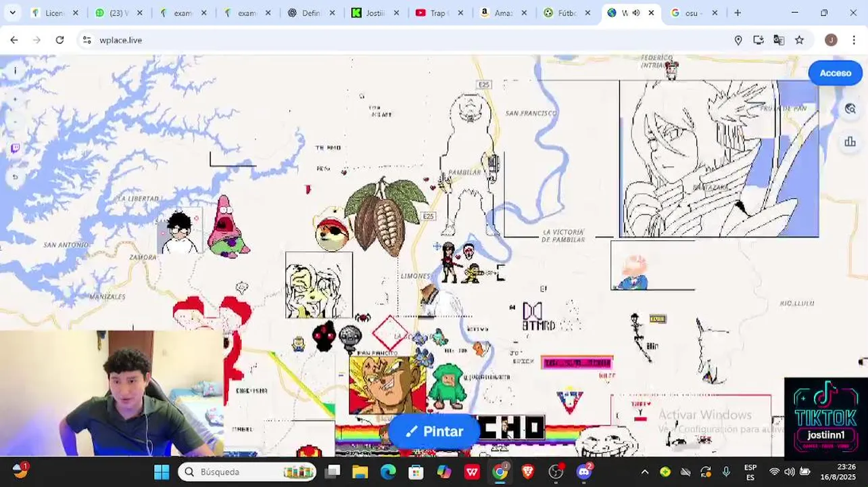Click the LA LIBERTAD map label
Image resolution: width=868 pixels, height=487 pixels.
click(138, 198)
